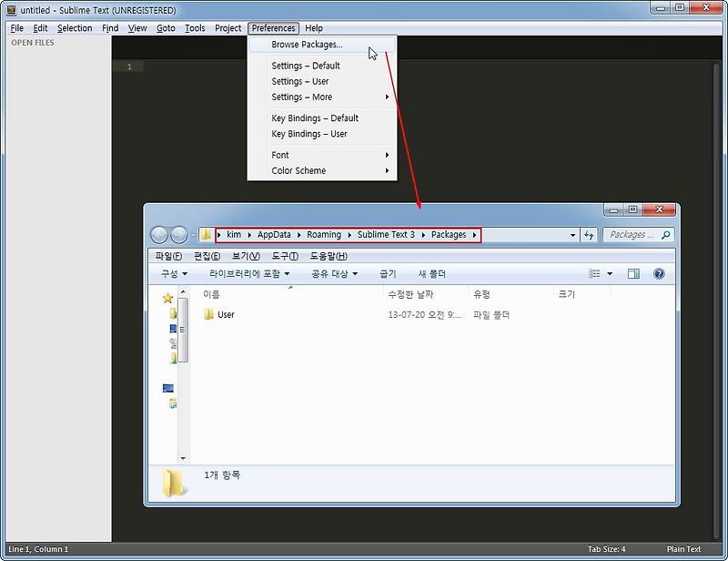Click the 굽기 toolbar button
The image size is (728, 561).
[388, 274]
